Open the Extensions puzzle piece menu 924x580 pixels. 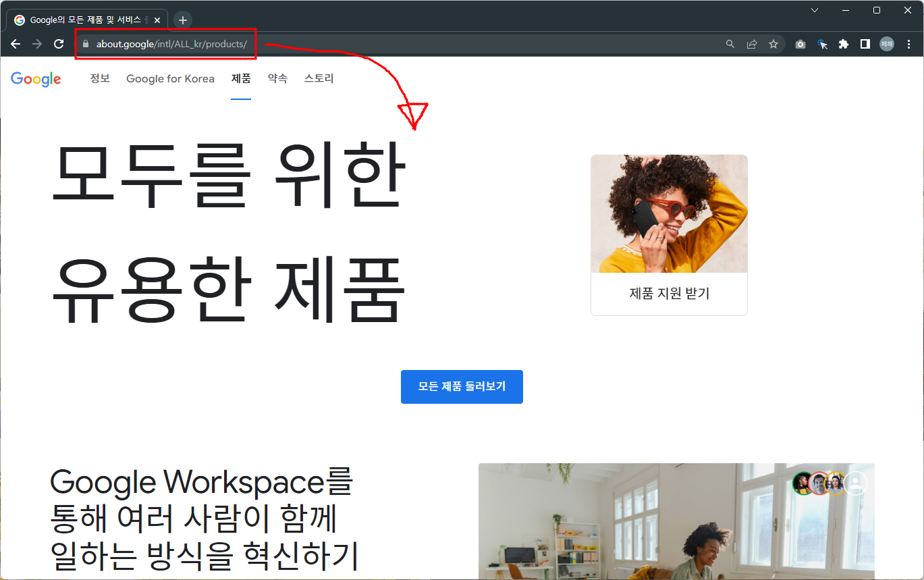pyautogui.click(x=843, y=43)
